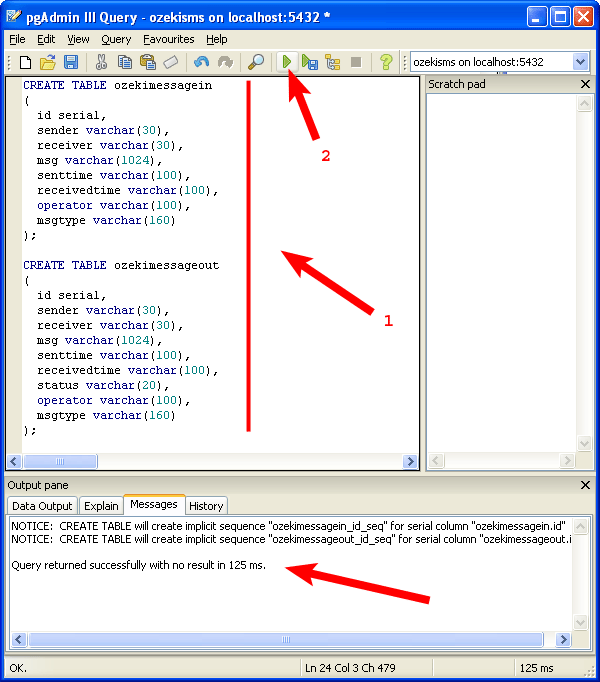Screen dimensions: 600x682
Task: Clear the edit window with eraser icon
Action: pos(171,63)
